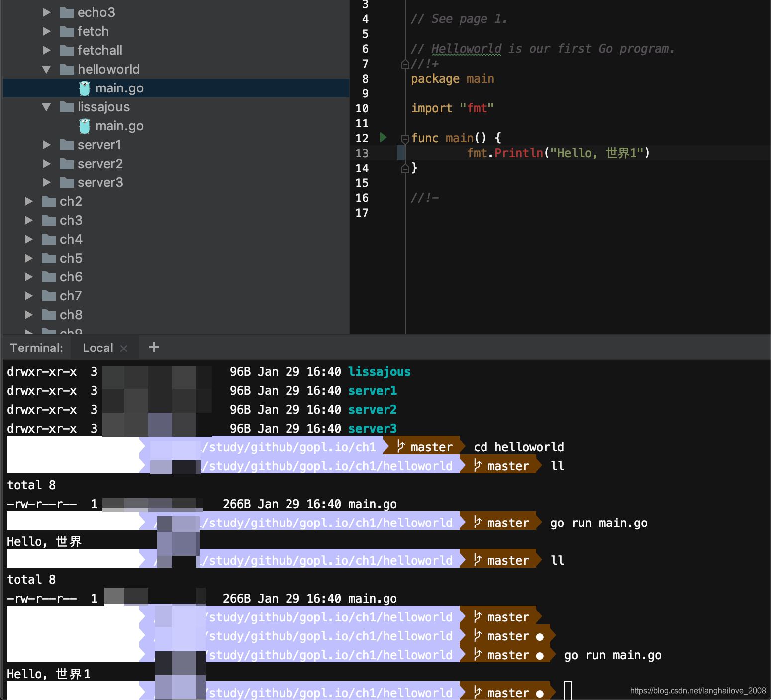Collapse the helloworld folder
771x700 pixels.
coord(47,69)
